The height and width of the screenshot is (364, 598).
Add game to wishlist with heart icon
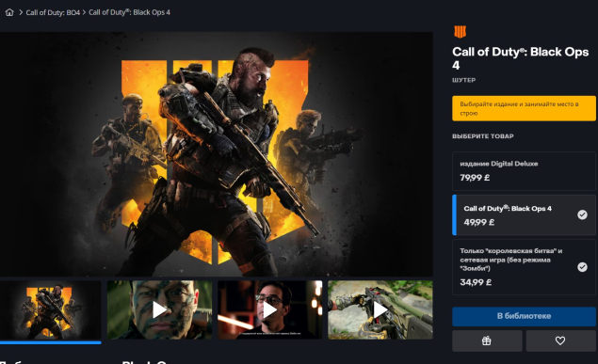[x=560, y=340]
